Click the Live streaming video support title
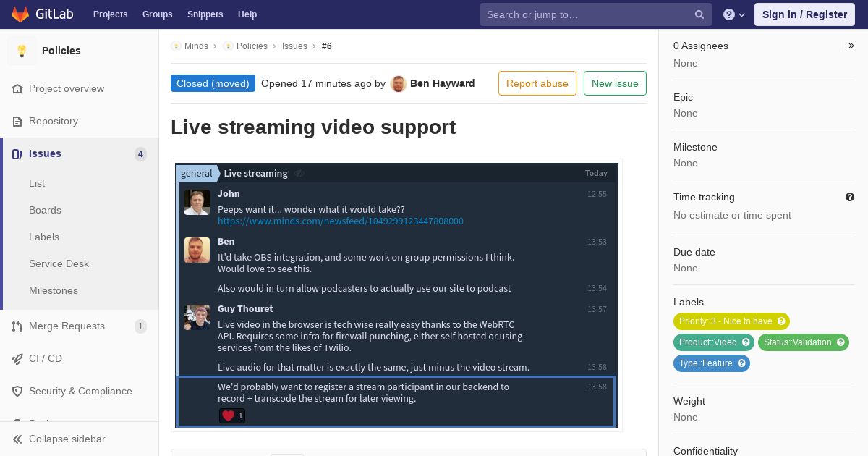Viewport: 868px width, 456px height. pos(313,127)
